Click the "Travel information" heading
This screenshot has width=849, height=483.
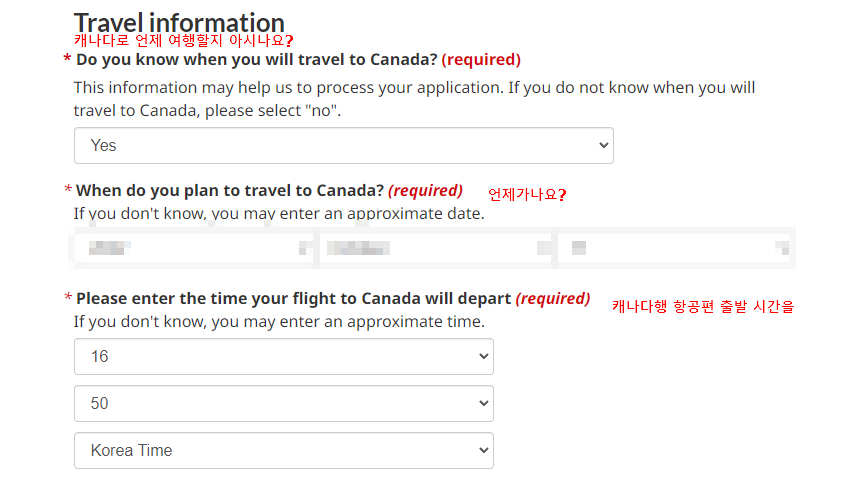tap(179, 22)
